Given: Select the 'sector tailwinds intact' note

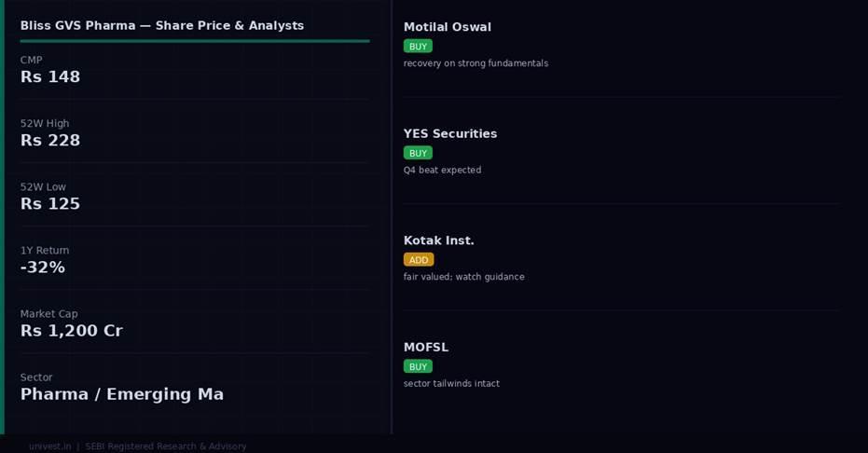Looking at the screenshot, I should tap(451, 383).
